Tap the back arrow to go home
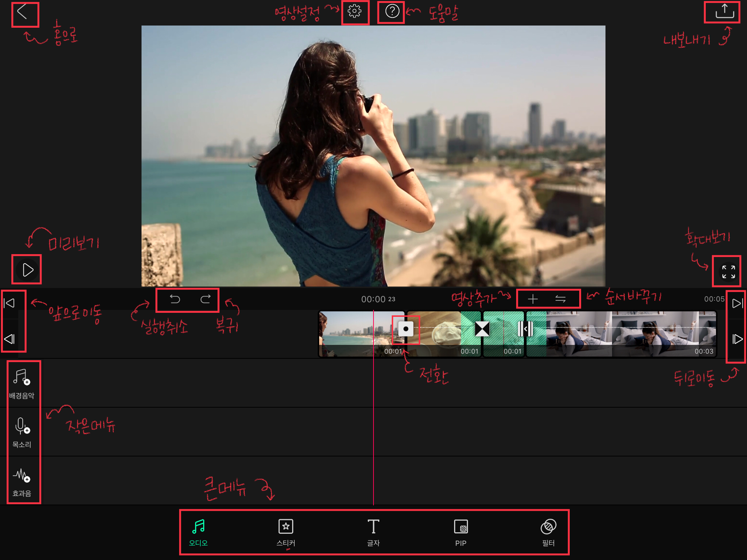 coord(23,12)
